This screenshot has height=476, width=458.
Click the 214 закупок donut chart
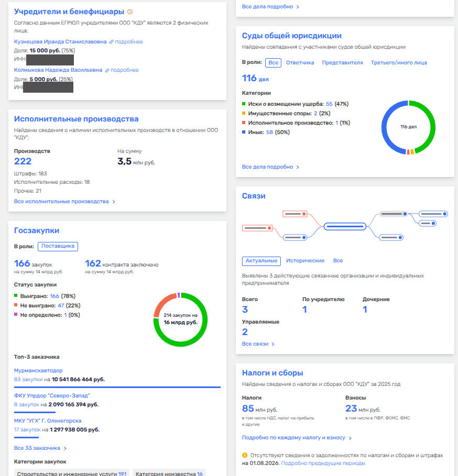[x=180, y=319]
